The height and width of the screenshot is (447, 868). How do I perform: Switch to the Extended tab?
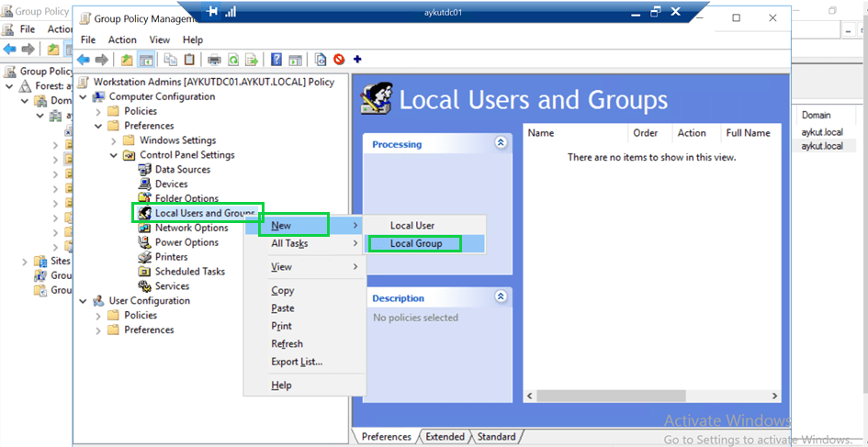[x=445, y=437]
